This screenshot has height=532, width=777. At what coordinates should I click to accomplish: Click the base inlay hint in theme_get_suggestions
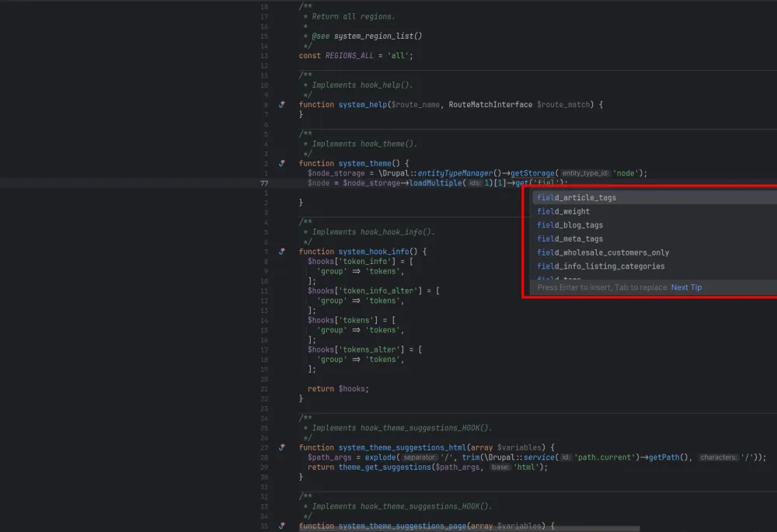(x=501, y=468)
